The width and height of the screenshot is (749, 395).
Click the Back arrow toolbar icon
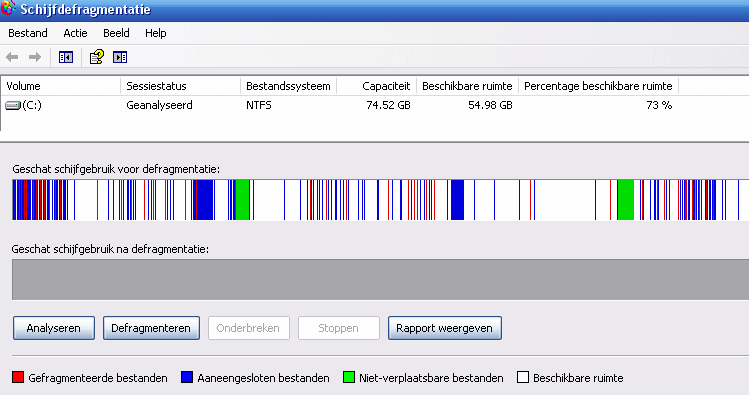coord(12,57)
